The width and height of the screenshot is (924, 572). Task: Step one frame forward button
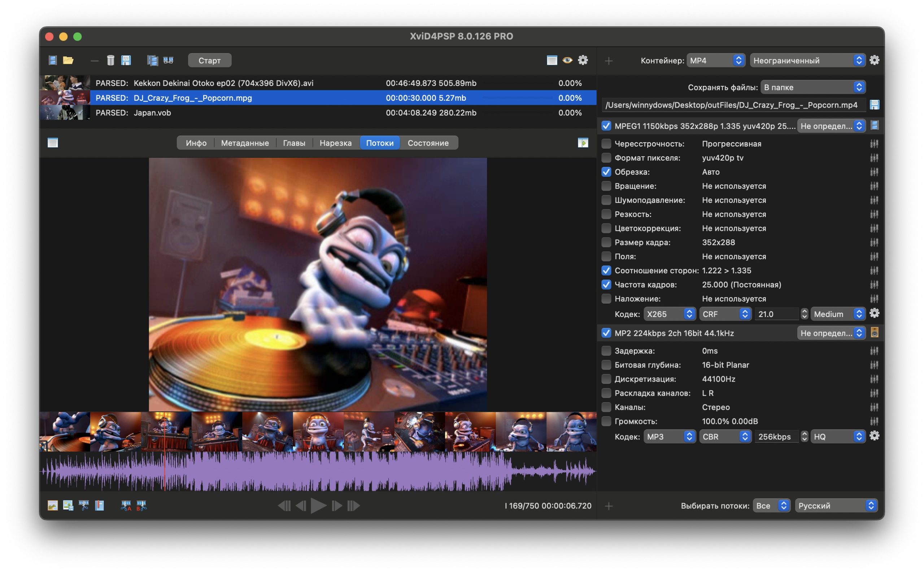coord(336,506)
